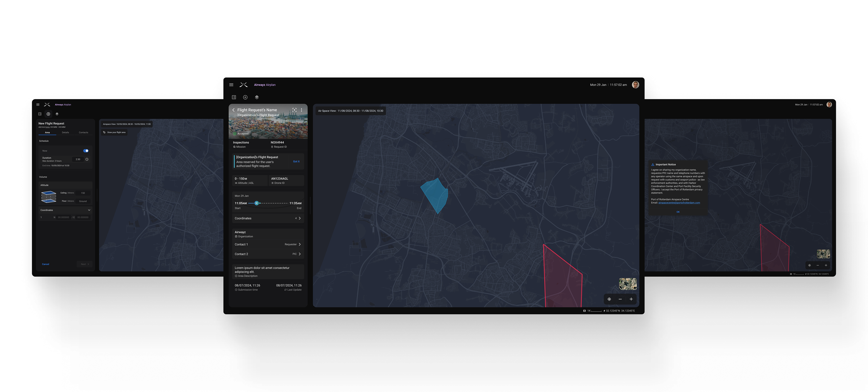Click the layers icon in center toolbar
Image resolution: width=868 pixels, height=392 pixels.
[x=257, y=97]
